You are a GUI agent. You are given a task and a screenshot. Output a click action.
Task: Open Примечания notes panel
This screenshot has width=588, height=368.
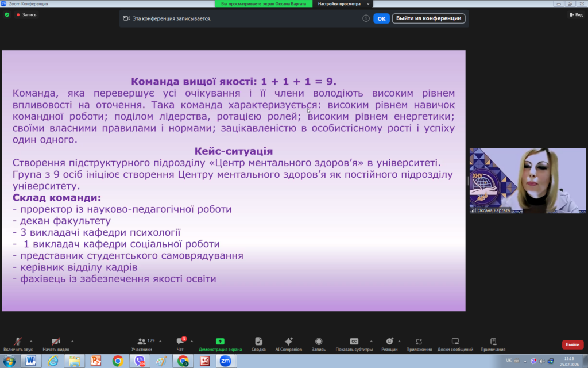[x=493, y=342]
